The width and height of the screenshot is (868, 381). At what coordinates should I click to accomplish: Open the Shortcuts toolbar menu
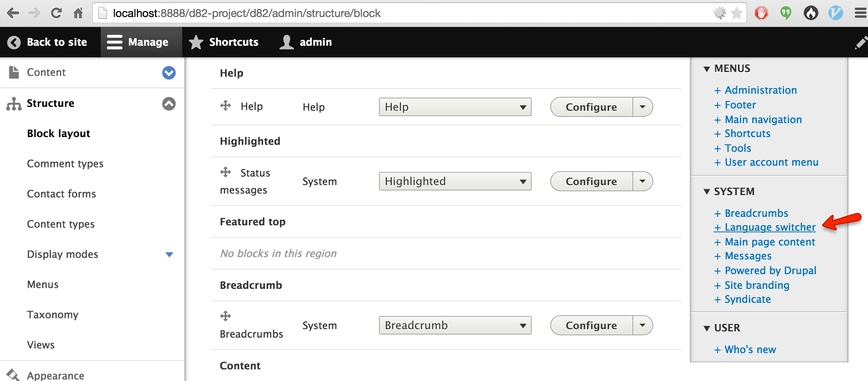[x=224, y=42]
